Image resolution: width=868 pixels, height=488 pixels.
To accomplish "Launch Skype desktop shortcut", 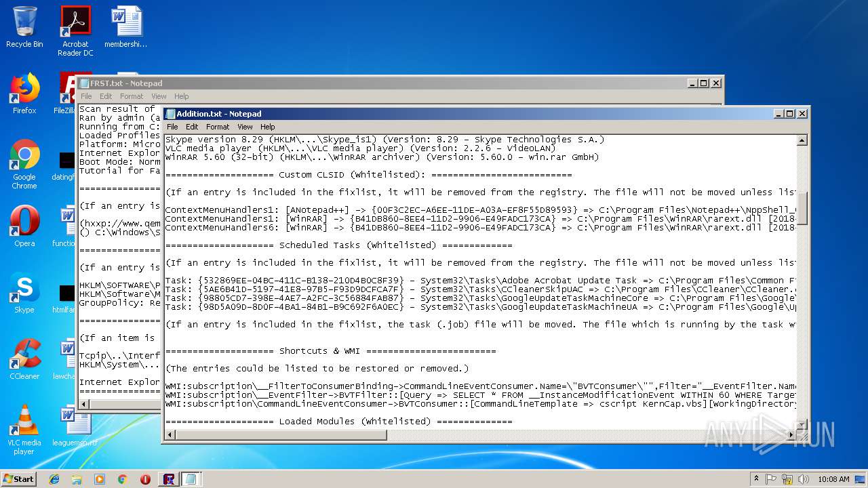I will coord(24,292).
